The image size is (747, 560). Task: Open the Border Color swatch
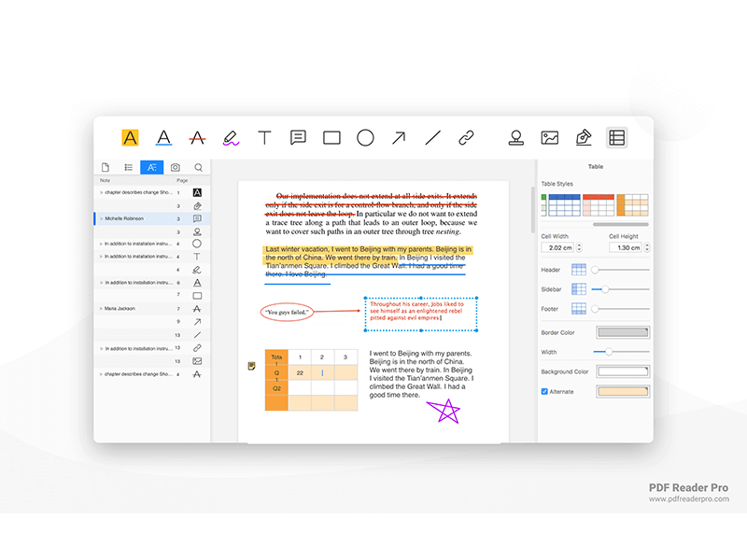point(622,332)
